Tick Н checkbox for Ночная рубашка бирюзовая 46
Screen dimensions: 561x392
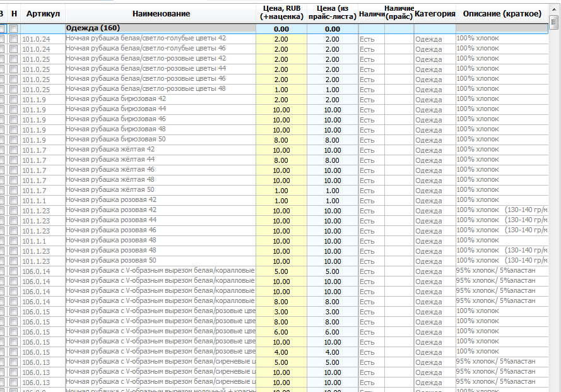(x=14, y=119)
